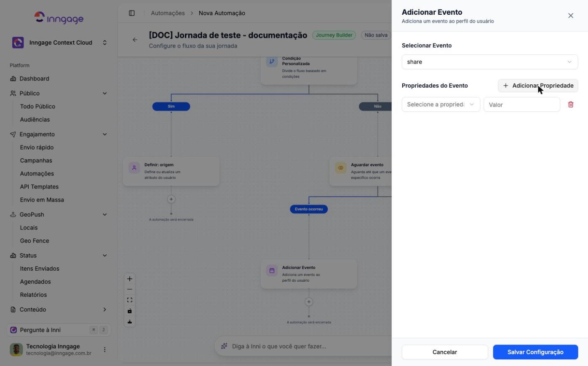Click the Cancelar button
Image resolution: width=588 pixels, height=366 pixels.
(445, 352)
